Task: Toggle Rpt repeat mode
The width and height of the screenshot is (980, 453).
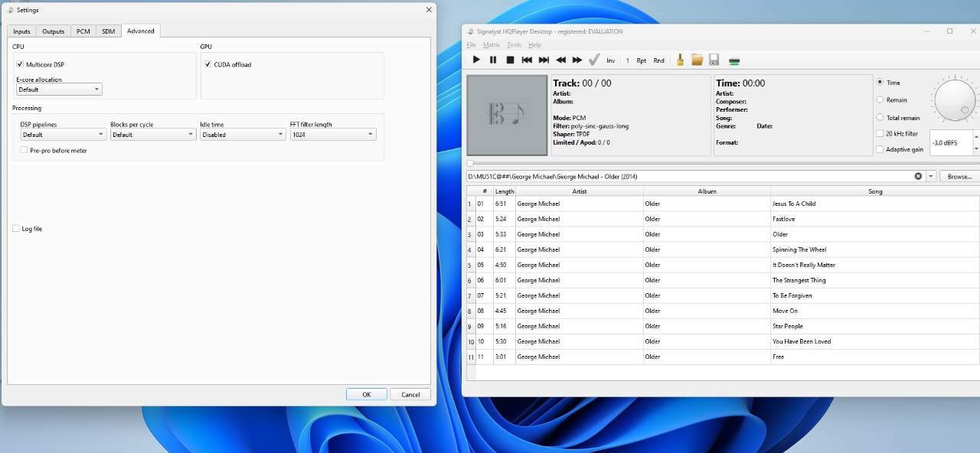Action: coord(642,60)
